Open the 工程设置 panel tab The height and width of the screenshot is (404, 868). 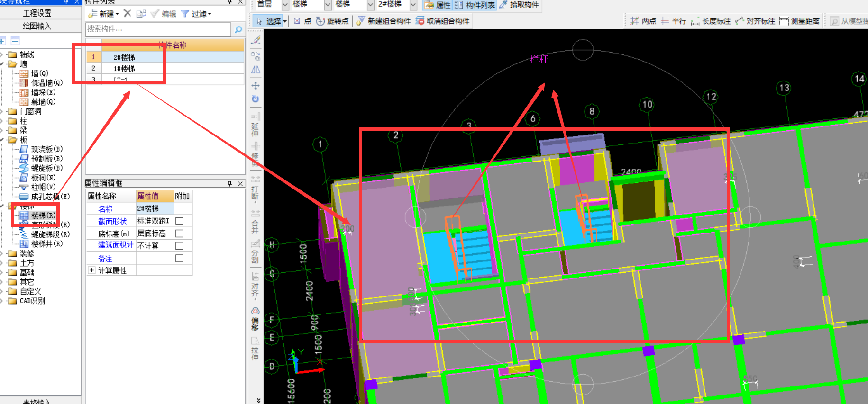coord(37,13)
